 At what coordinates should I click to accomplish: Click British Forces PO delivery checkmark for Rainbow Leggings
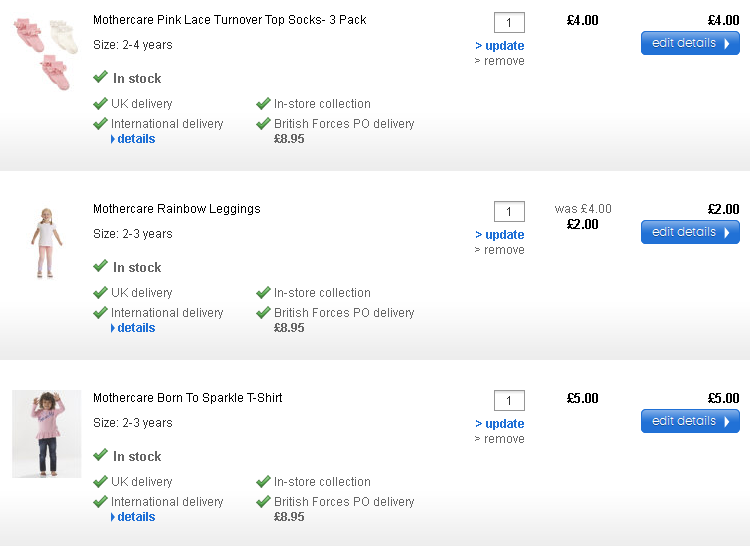point(263,312)
